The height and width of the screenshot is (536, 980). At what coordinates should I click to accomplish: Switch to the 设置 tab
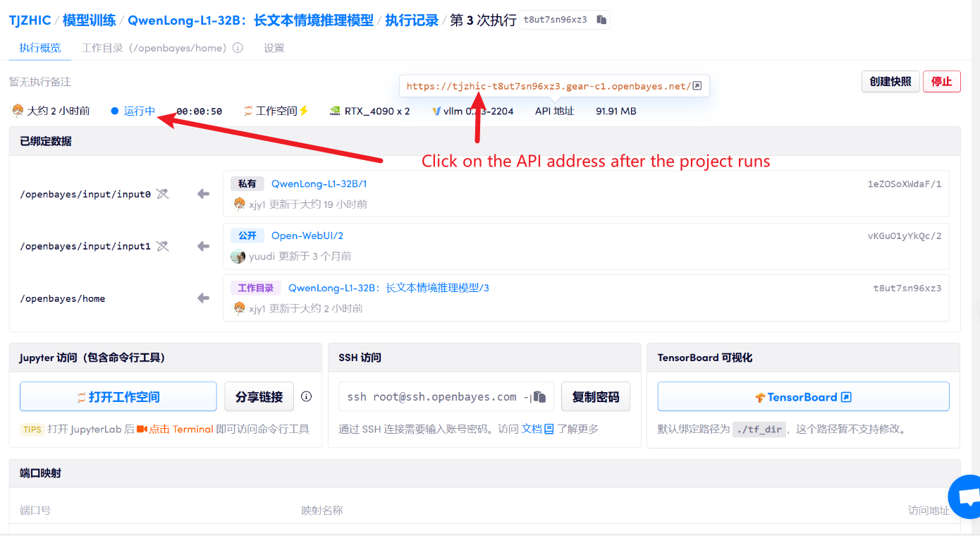point(274,49)
